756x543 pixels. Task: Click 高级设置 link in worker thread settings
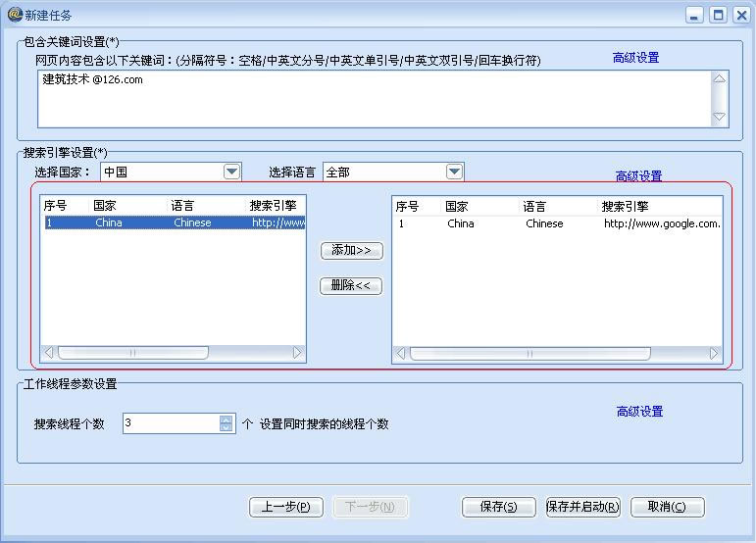[x=639, y=412]
